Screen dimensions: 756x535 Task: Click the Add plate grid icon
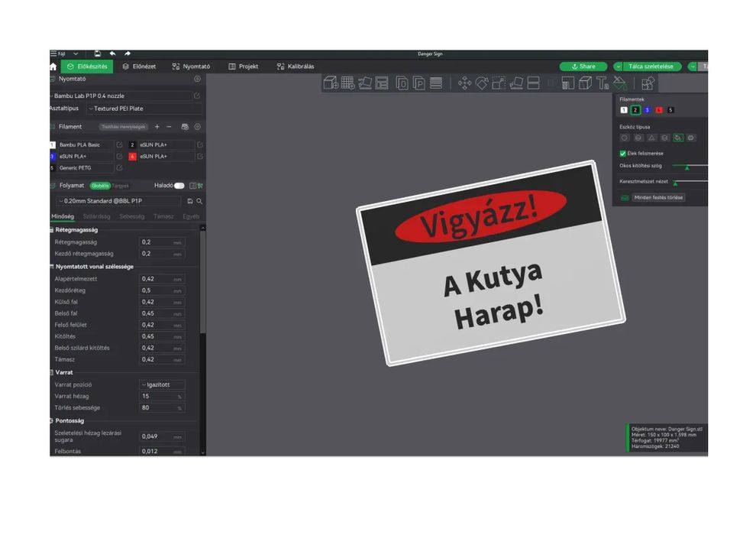click(x=347, y=83)
